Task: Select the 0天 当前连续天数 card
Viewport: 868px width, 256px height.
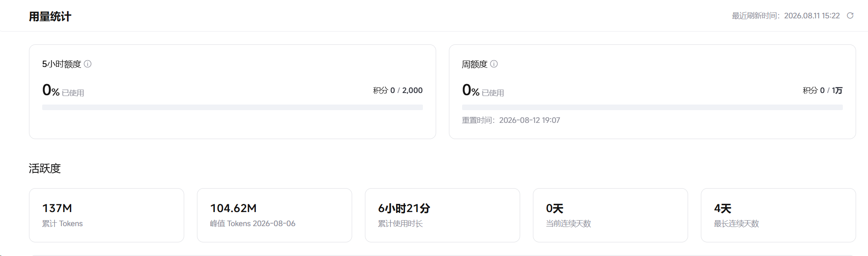Action: tap(610, 215)
